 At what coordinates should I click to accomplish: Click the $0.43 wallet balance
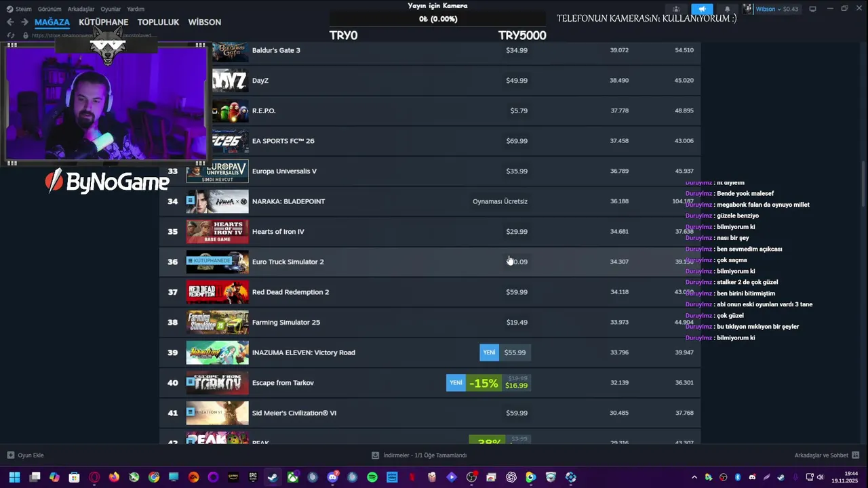[x=791, y=9]
